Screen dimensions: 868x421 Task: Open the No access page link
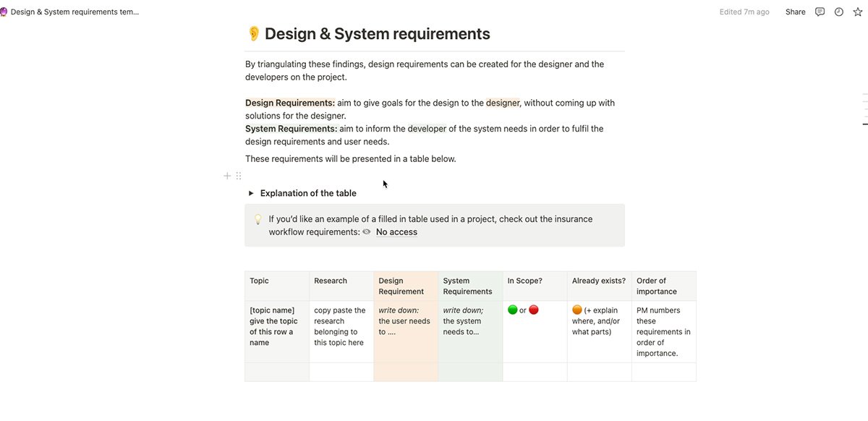tap(396, 232)
